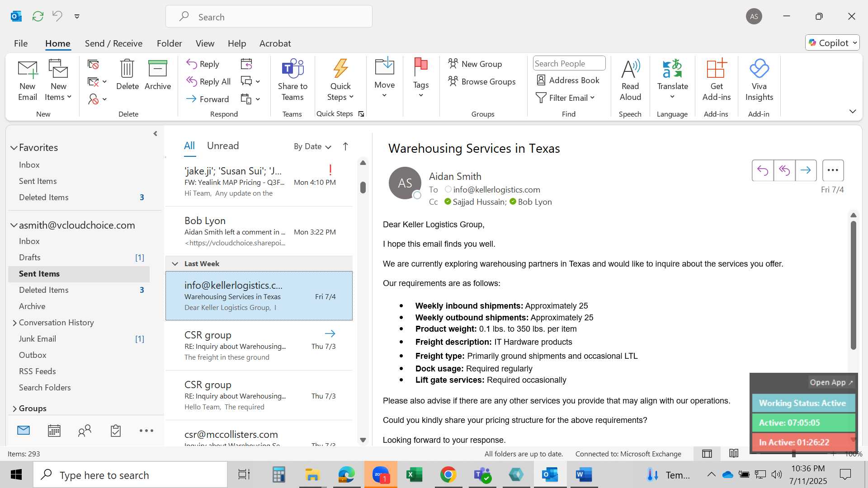Open Filter Email dropdown
The image size is (868, 488).
[565, 98]
